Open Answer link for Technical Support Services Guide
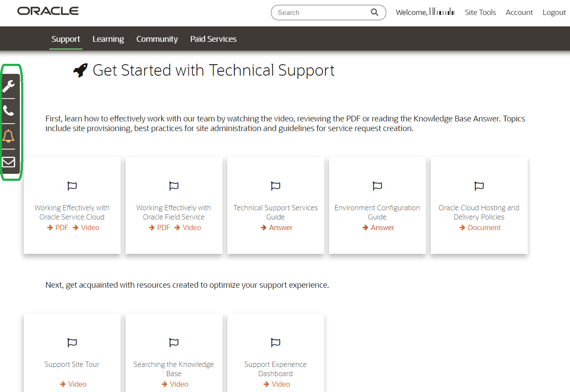The width and height of the screenshot is (570, 392). (x=277, y=227)
